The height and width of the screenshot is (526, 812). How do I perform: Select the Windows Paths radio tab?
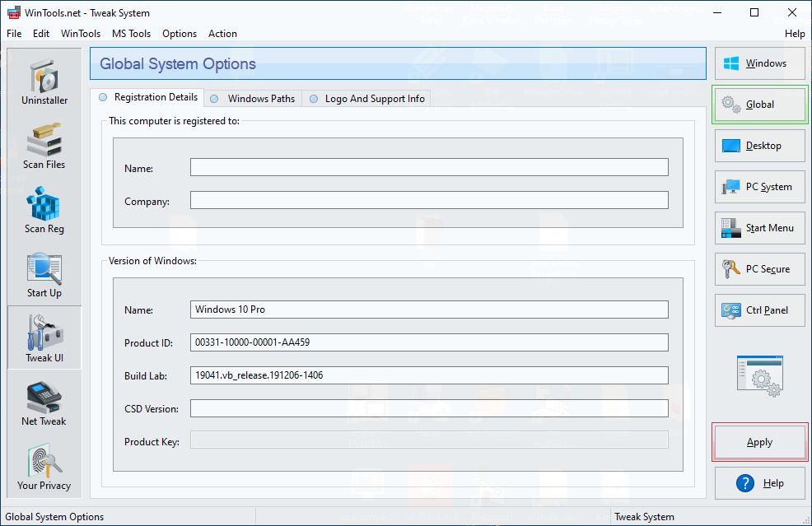point(253,99)
